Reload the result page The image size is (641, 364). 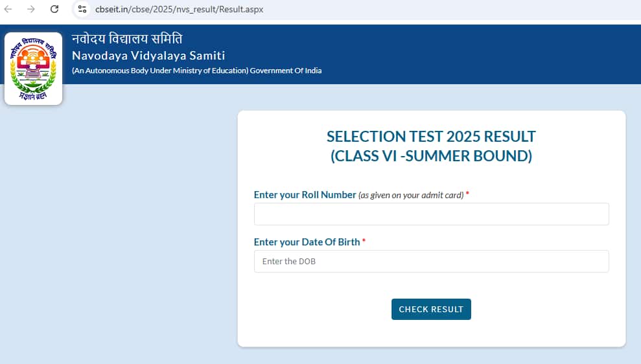point(54,9)
